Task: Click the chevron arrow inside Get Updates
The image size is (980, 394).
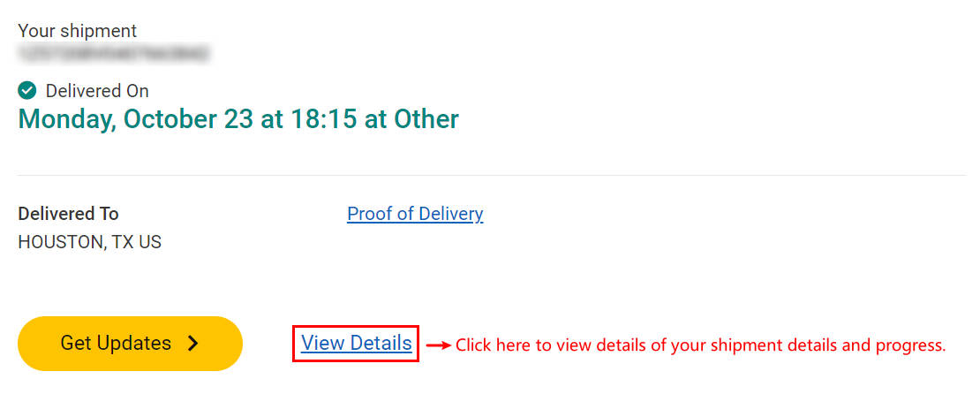Action: point(193,344)
